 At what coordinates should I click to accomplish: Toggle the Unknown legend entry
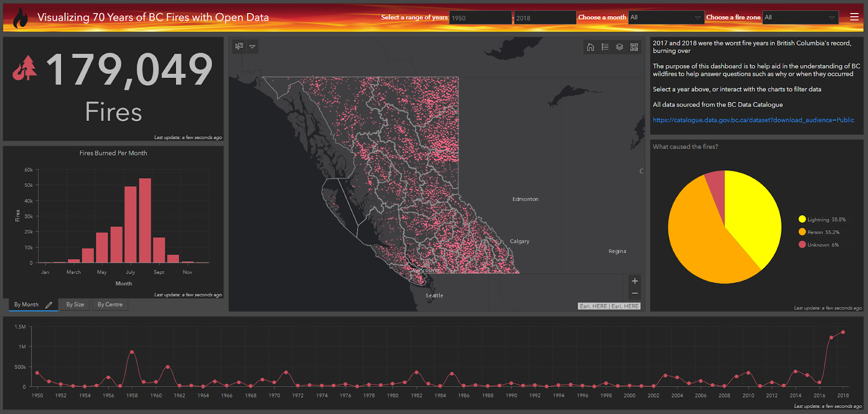(x=818, y=245)
